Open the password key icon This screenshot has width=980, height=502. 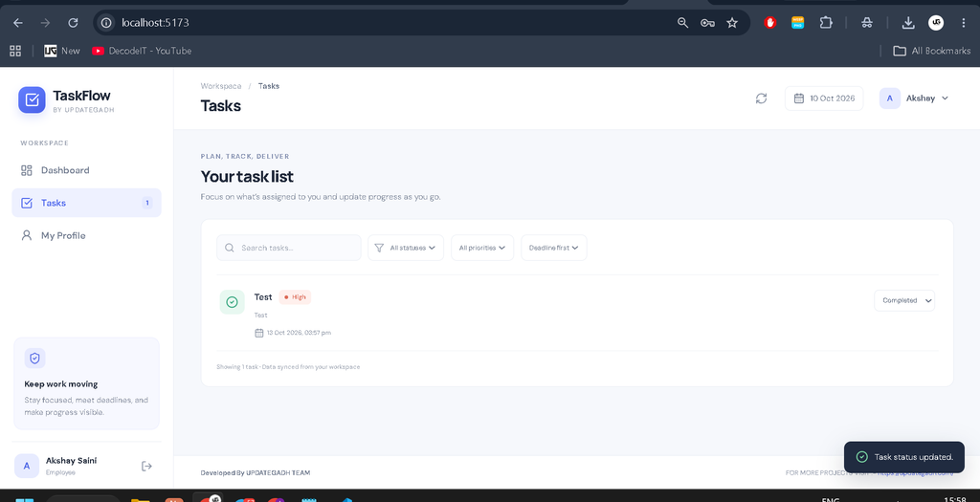[707, 23]
